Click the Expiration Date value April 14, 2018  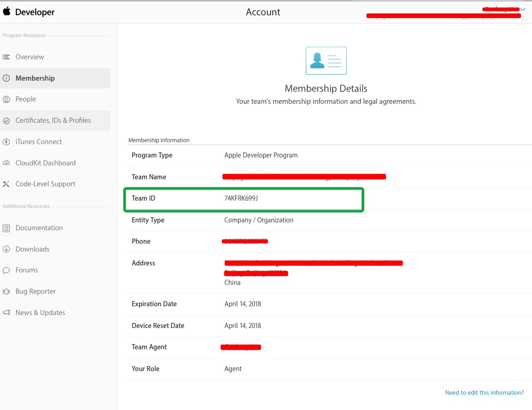[242, 304]
